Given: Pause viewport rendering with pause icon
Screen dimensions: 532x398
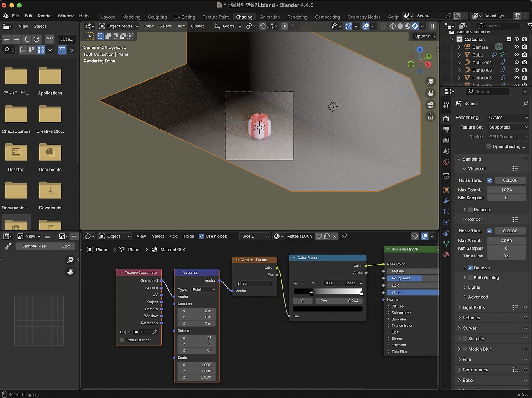Looking at the screenshot, I should (x=432, y=26).
